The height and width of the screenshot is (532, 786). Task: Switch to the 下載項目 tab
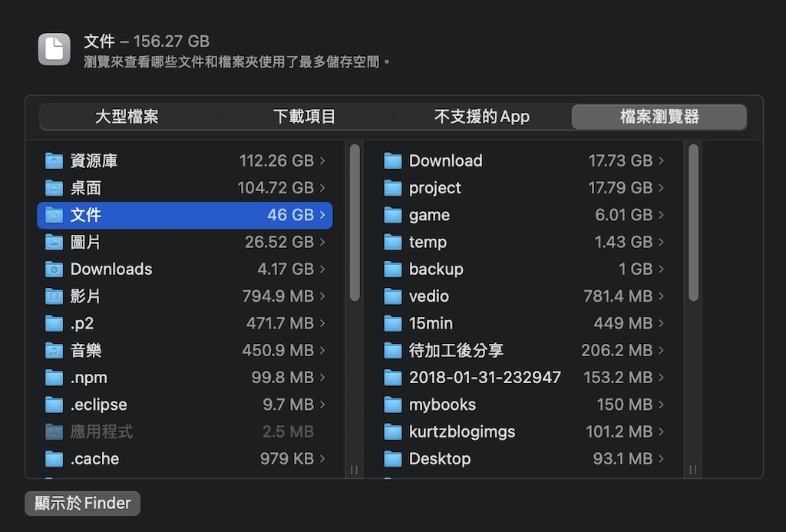[x=305, y=117]
